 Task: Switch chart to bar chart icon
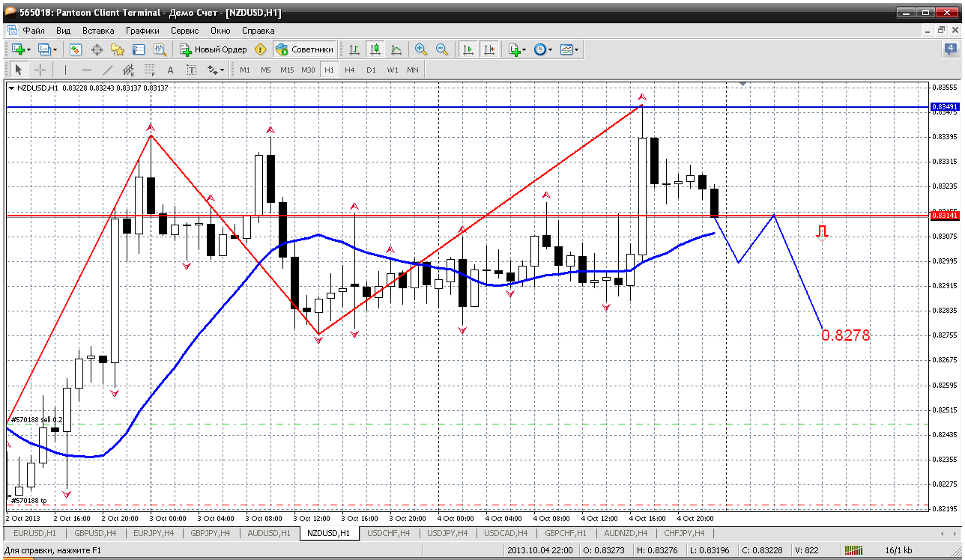354,49
